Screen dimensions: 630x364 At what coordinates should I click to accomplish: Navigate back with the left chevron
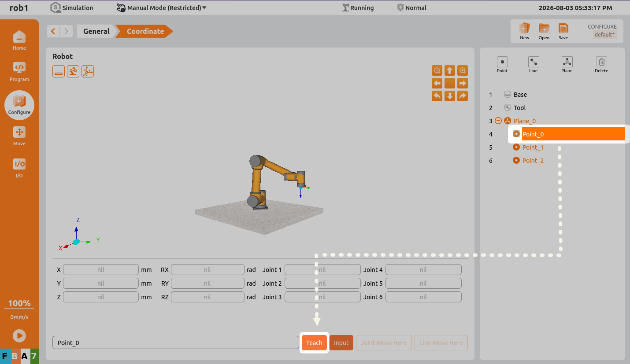(x=53, y=31)
